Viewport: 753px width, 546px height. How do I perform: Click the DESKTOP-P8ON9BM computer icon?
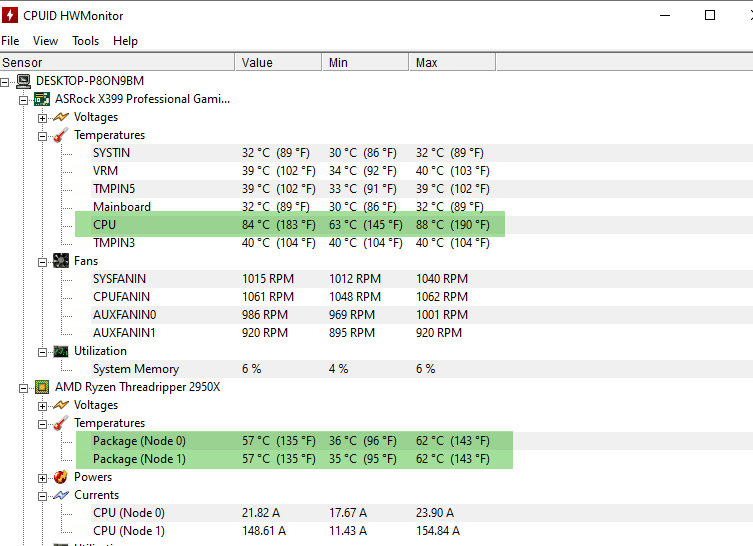[x=23, y=81]
